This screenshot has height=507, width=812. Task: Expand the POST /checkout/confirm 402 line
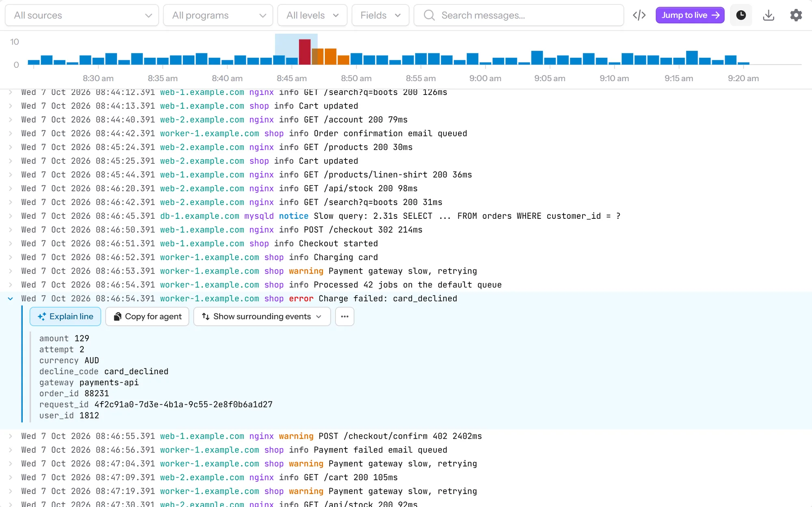tap(11, 436)
